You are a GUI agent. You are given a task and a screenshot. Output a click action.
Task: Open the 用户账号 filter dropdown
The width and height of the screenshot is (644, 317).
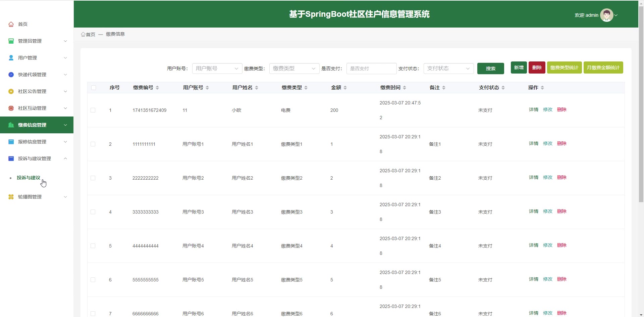point(217,69)
